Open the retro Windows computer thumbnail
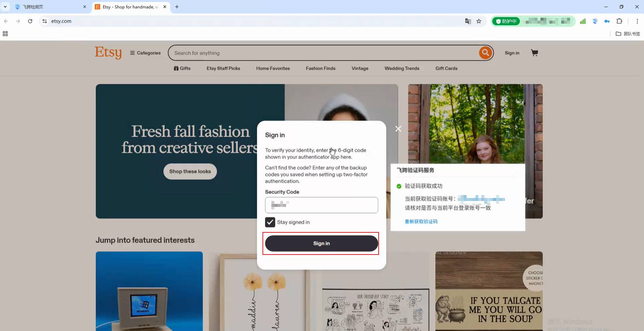The height and width of the screenshot is (331, 644). 149,291
